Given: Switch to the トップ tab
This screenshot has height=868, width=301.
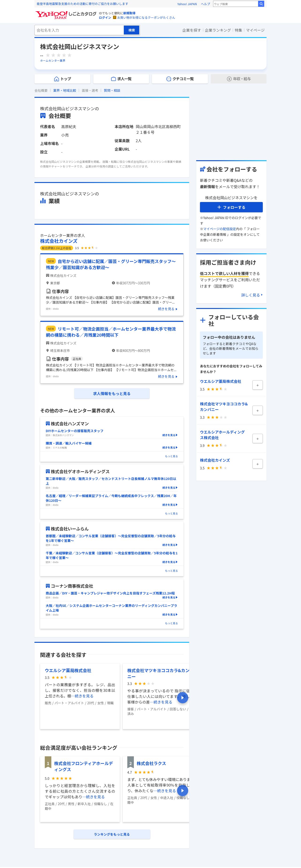Looking at the screenshot, I should (62, 79).
